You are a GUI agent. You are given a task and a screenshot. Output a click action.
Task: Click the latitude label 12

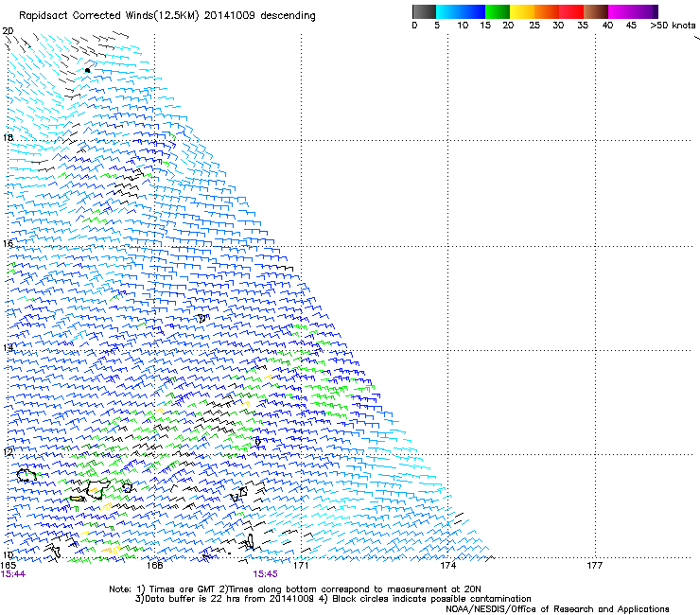click(8, 452)
